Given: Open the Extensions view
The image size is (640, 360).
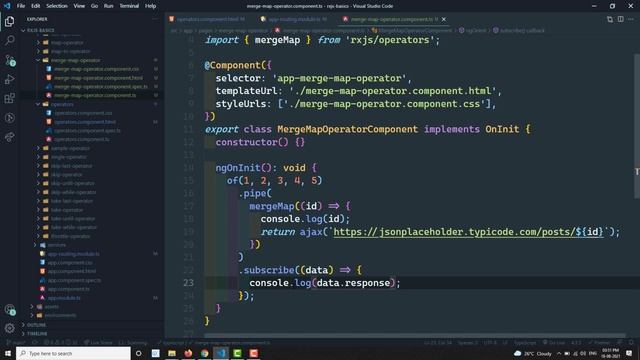Looking at the screenshot, I should pyautogui.click(x=9, y=98).
